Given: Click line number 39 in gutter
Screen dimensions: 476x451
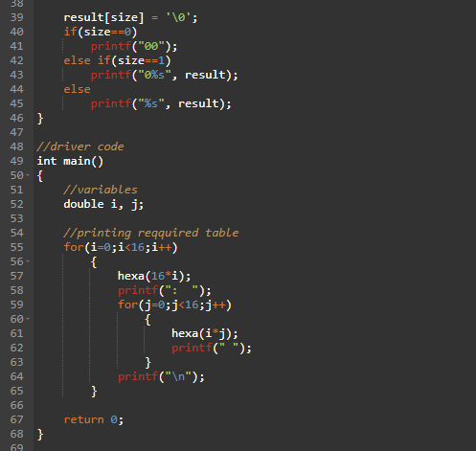Looking at the screenshot, I should (x=16, y=17).
